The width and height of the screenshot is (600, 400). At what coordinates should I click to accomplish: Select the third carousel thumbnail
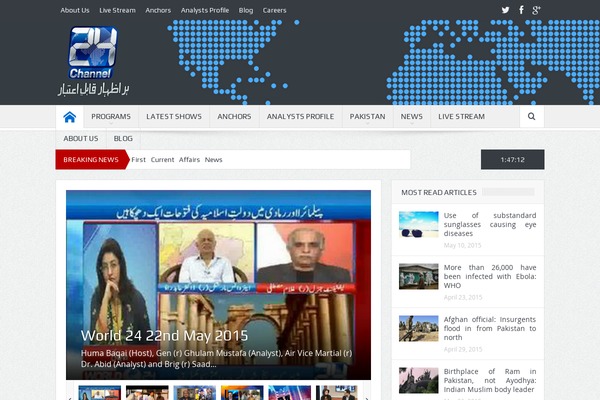[x=195, y=393]
